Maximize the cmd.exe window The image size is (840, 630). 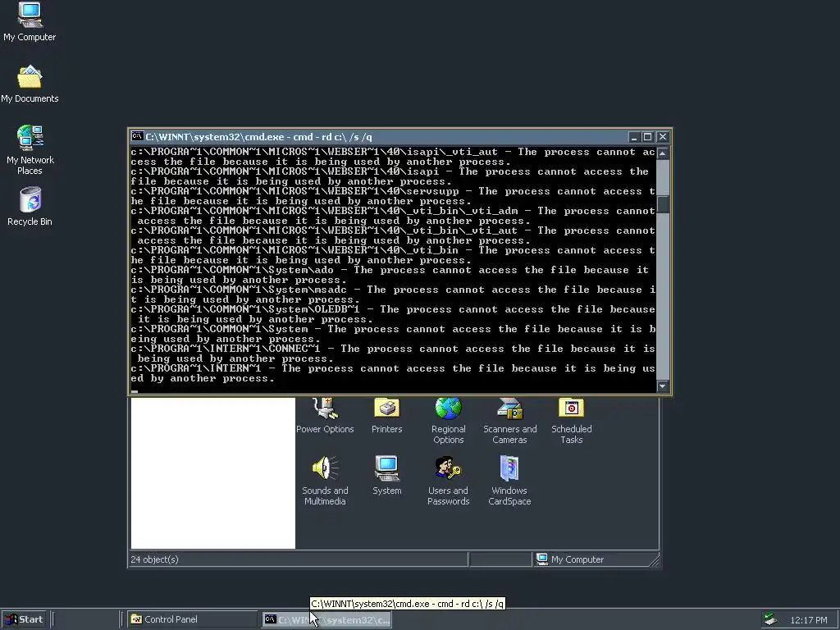(x=647, y=137)
